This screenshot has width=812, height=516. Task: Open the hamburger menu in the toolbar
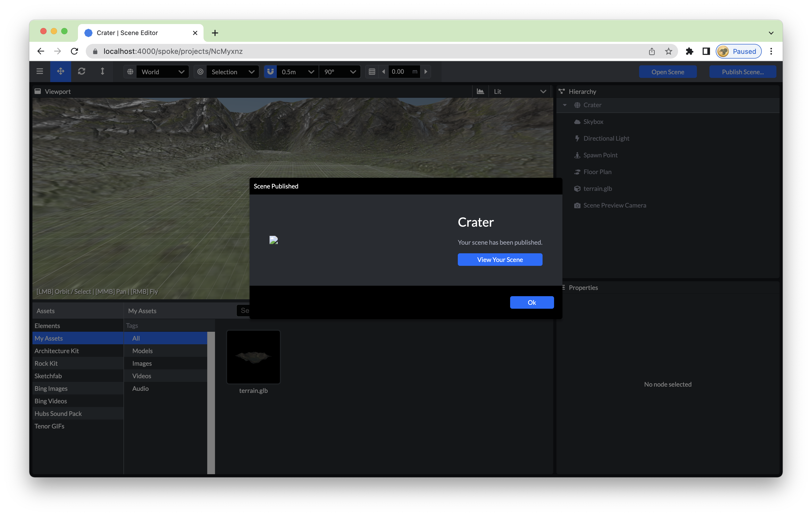click(x=40, y=71)
